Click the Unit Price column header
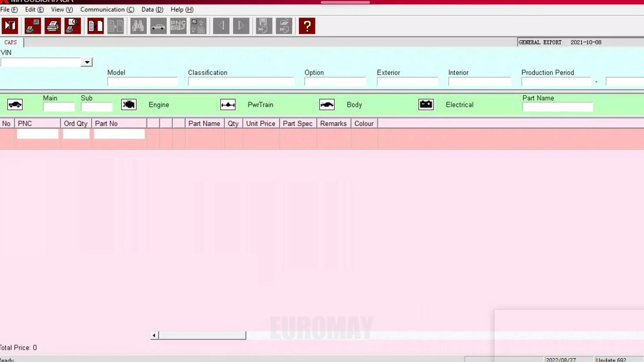644x362 pixels. click(x=261, y=123)
